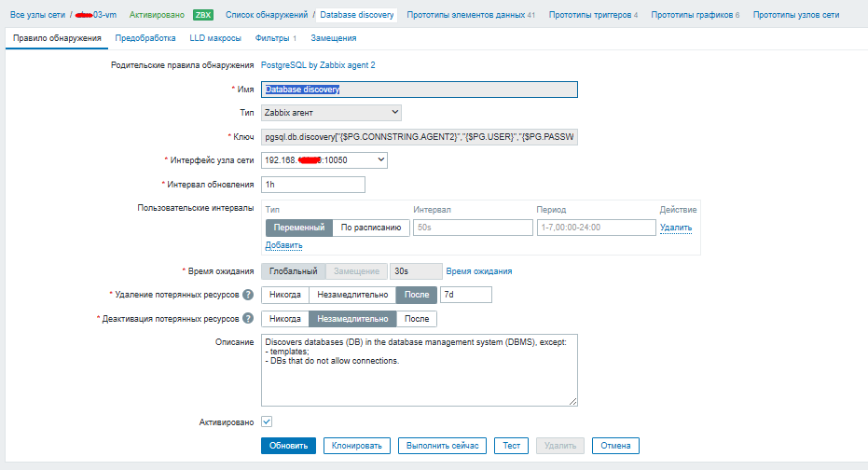868x470 pixels.
Task: Choose Глобальный timeout option
Action: pyautogui.click(x=294, y=271)
